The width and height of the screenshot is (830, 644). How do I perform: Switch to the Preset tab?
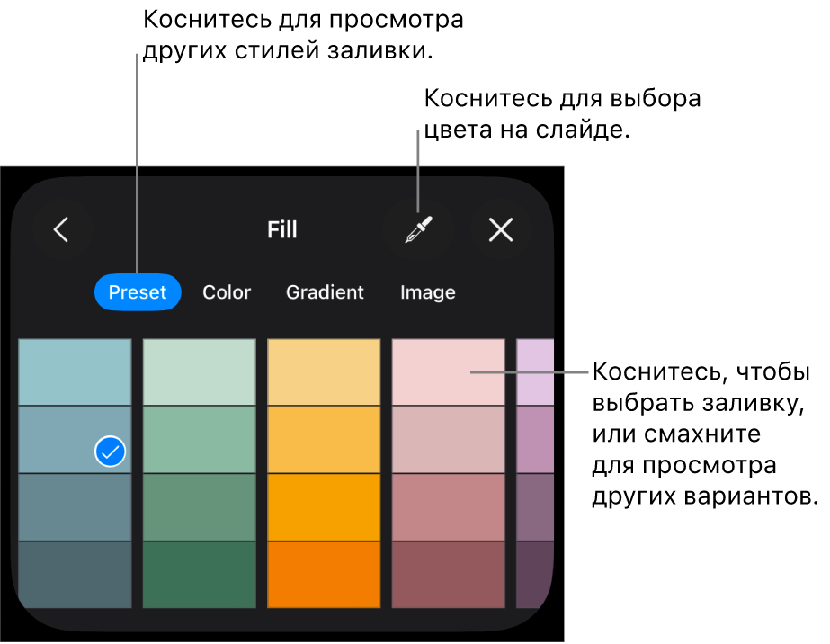click(138, 292)
